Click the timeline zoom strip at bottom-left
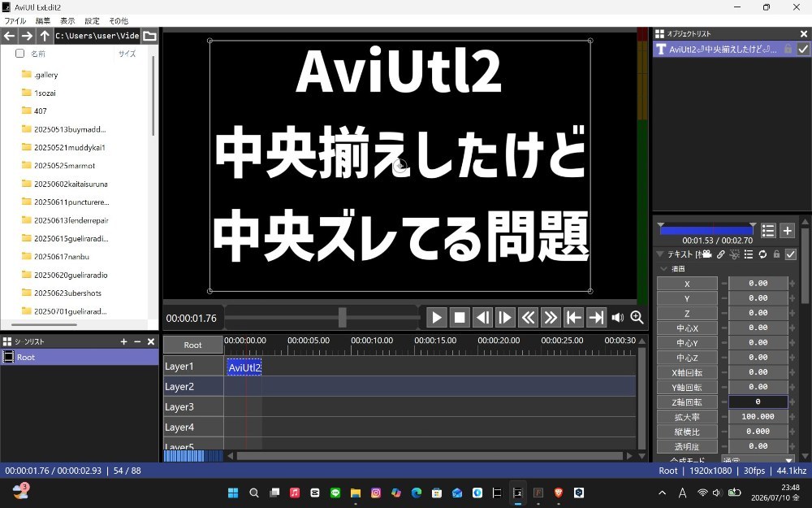Screen dimensions: 812x508 (x=193, y=456)
